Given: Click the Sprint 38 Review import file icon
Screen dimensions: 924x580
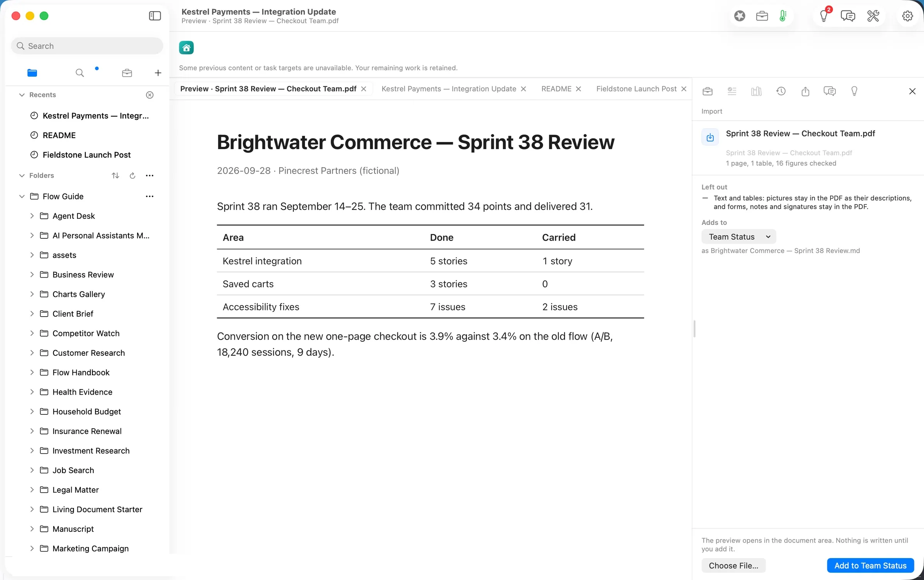Looking at the screenshot, I should click(710, 137).
